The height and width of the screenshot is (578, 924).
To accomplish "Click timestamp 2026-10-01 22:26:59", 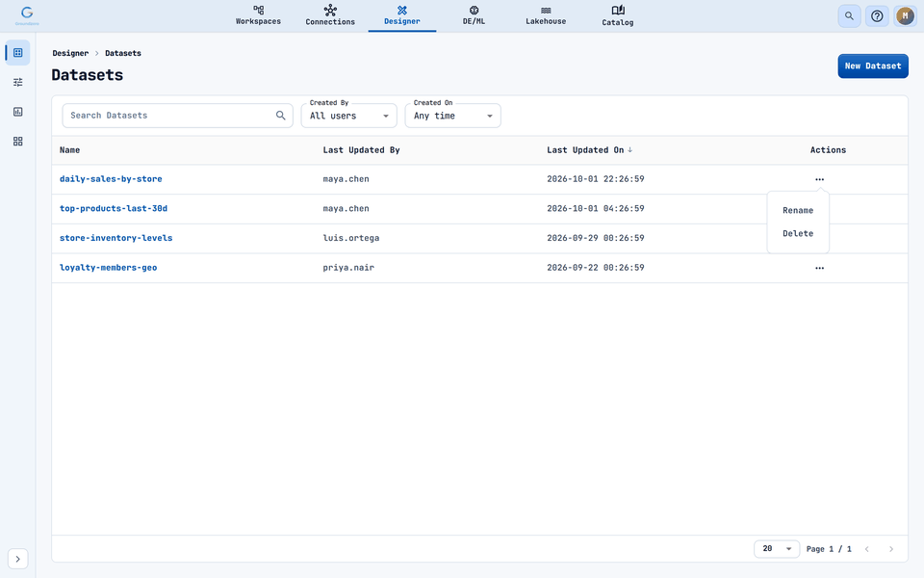I will click(x=595, y=179).
